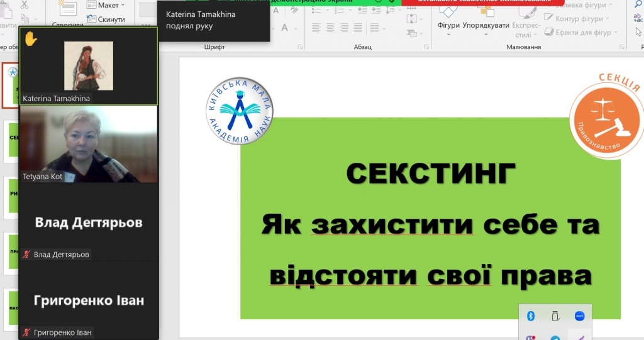644x340 pixels.
Task: Open Абзац group dialog launcher
Action: pos(426,47)
